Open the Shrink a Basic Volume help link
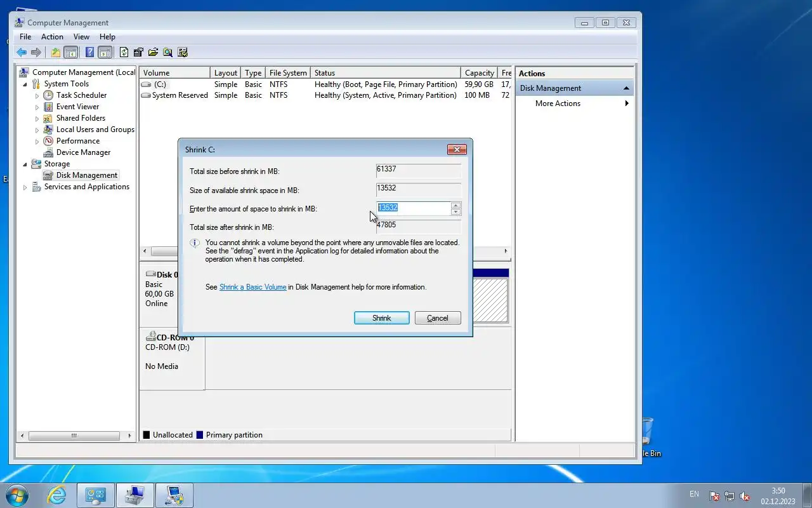Viewport: 812px width, 508px height. click(x=252, y=287)
